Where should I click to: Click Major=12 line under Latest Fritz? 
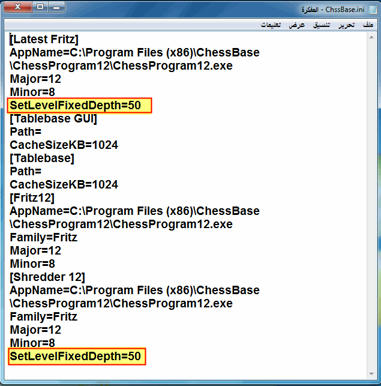click(x=35, y=79)
